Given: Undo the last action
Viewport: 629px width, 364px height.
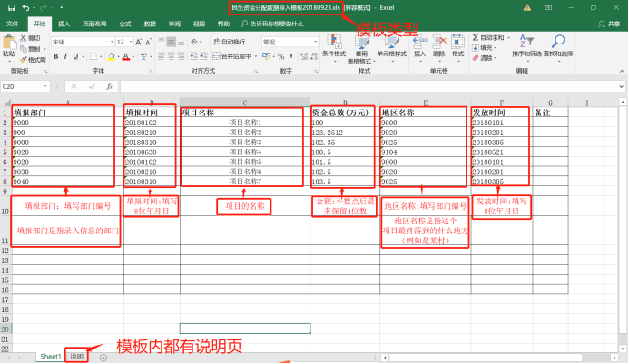Looking at the screenshot, I should pyautogui.click(x=25, y=7).
